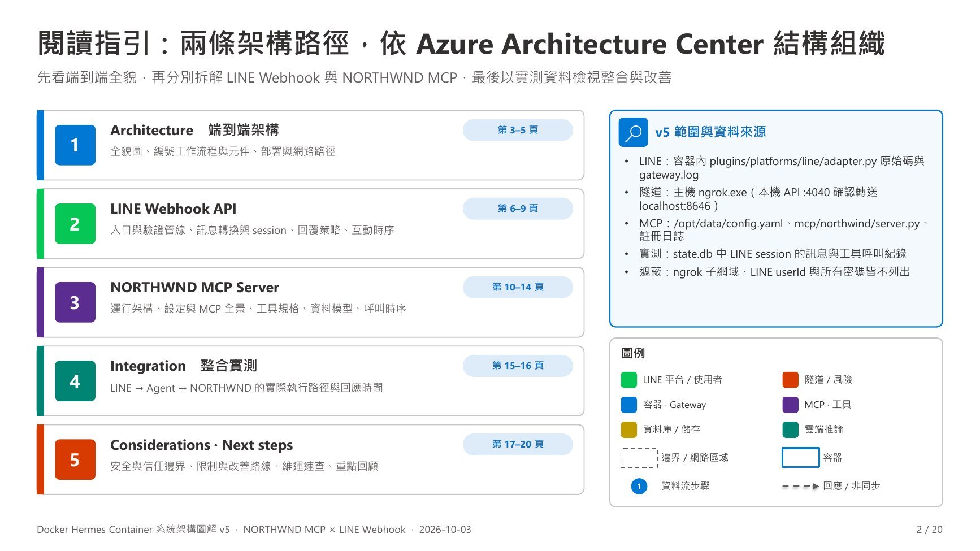Click the bullet starting with 隧道：主機 ngrok.exe
Screen dimensions: 980x551
click(x=758, y=199)
